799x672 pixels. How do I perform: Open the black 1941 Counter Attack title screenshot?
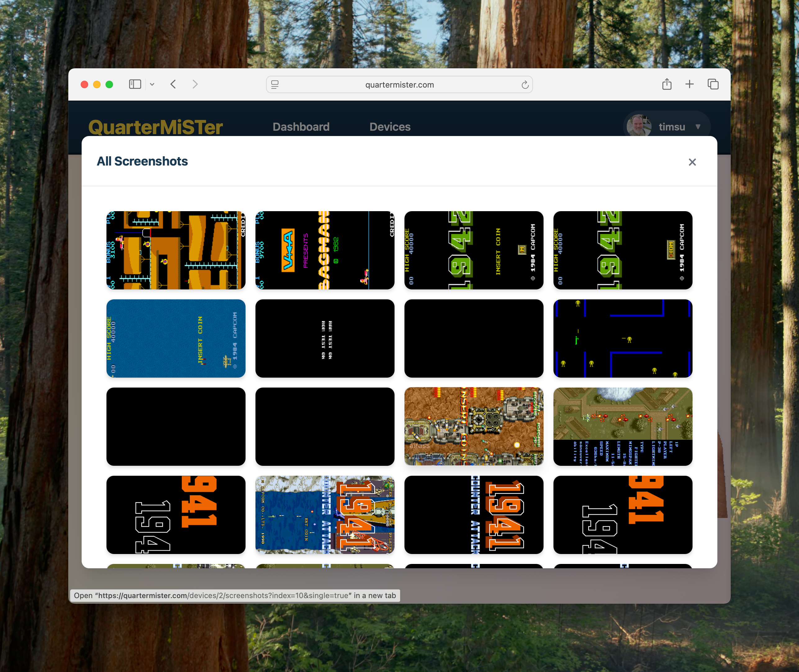pos(474,515)
